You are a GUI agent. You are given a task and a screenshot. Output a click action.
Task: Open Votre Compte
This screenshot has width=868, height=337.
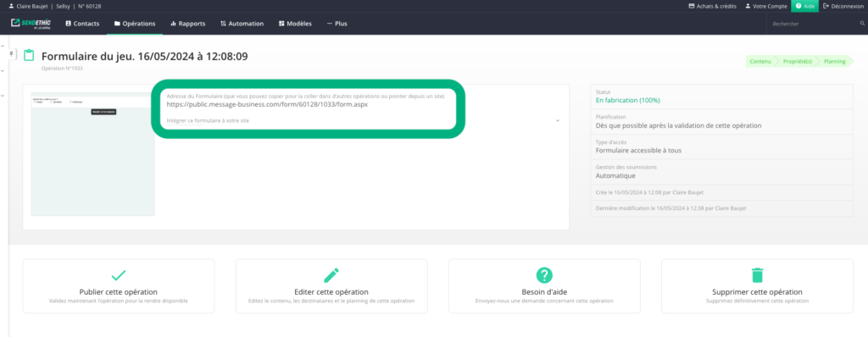coord(766,6)
